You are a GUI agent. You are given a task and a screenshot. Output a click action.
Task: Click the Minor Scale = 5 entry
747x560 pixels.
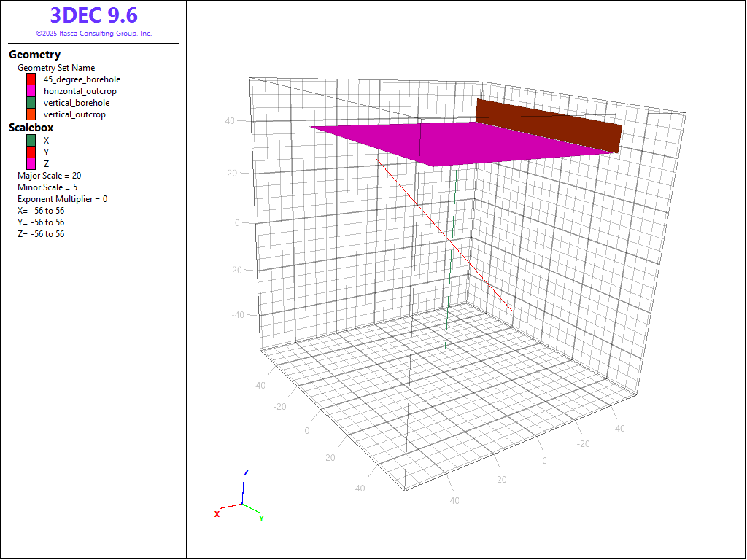[47, 187]
